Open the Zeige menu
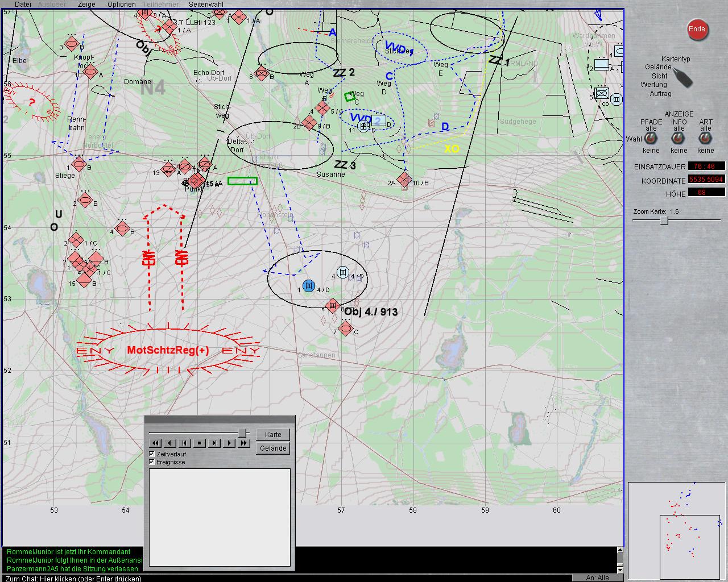 (86, 4)
